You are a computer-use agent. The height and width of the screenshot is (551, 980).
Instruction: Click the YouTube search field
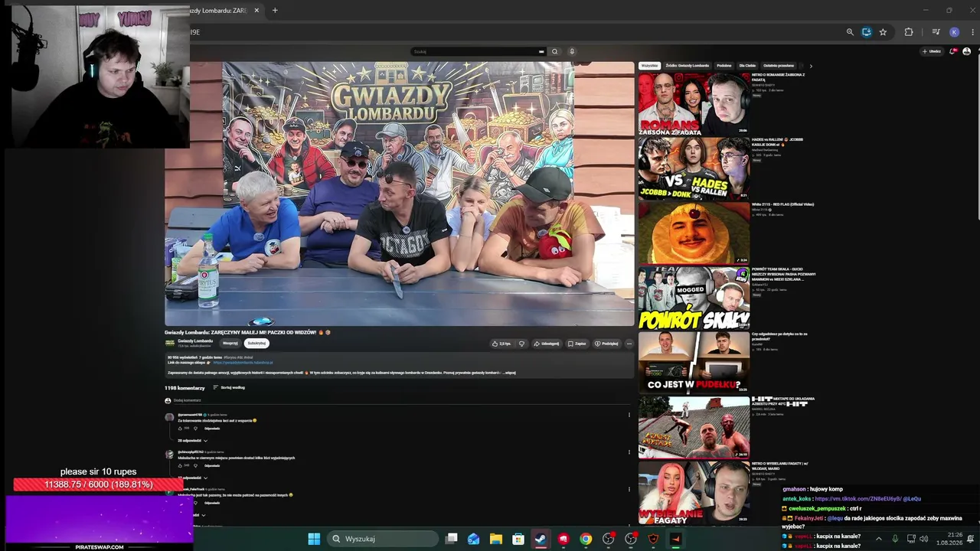(x=479, y=51)
